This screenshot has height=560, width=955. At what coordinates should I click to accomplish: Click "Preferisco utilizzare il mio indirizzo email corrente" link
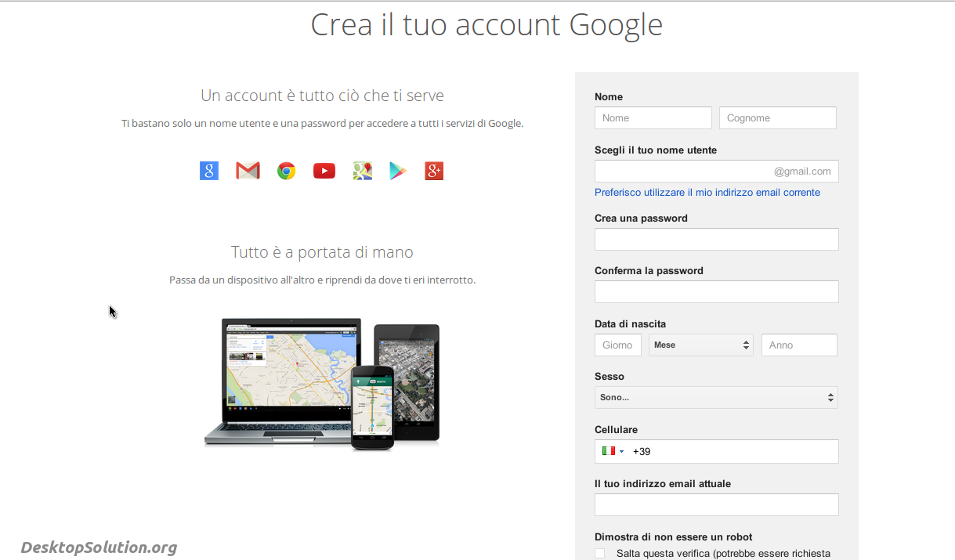[707, 192]
